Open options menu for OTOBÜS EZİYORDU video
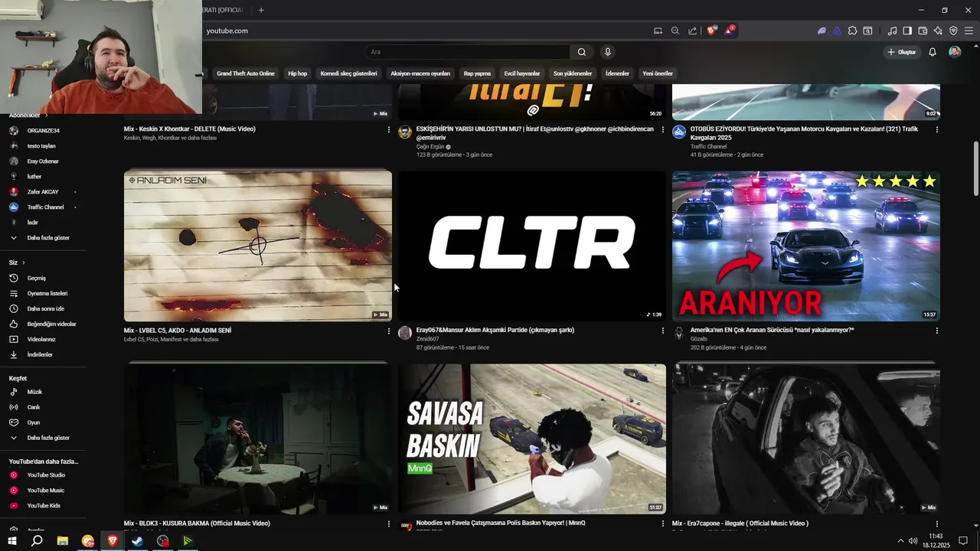Viewport: 980px width, 551px height. click(937, 129)
